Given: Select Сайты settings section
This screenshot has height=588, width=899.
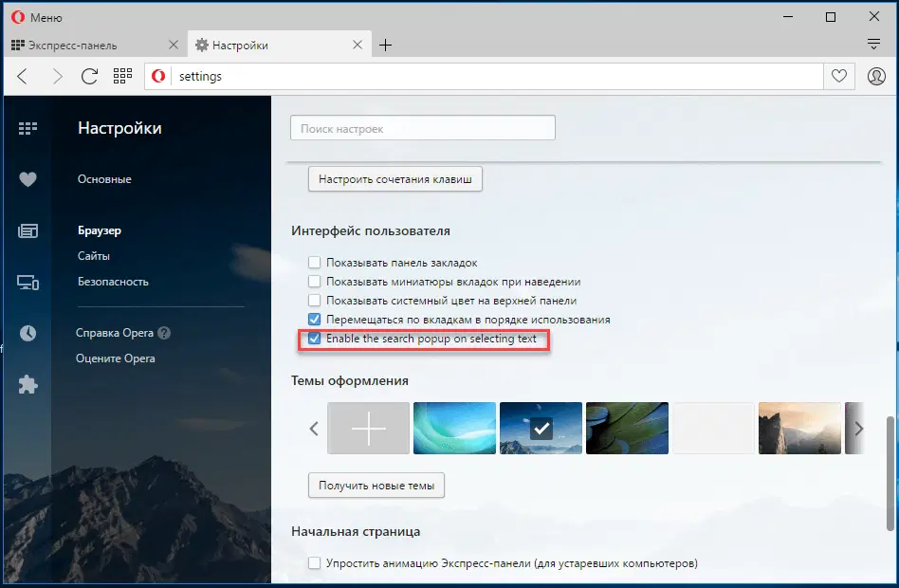Looking at the screenshot, I should [x=94, y=256].
